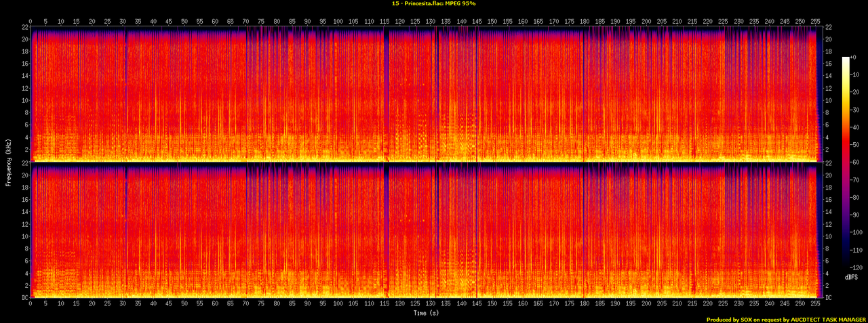Click the '-10' value on the dBFS scale
Screen dimensions: 868x323
pos(856,76)
